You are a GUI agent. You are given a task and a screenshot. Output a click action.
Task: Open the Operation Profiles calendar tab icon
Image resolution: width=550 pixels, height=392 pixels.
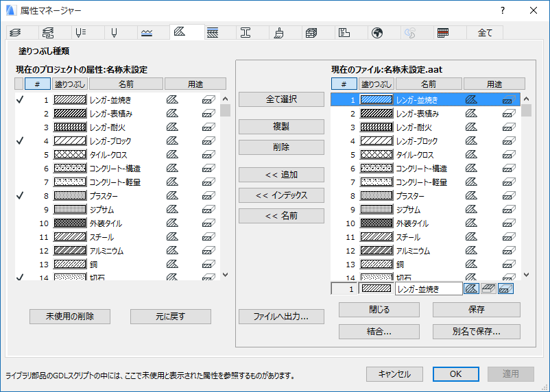click(x=443, y=33)
